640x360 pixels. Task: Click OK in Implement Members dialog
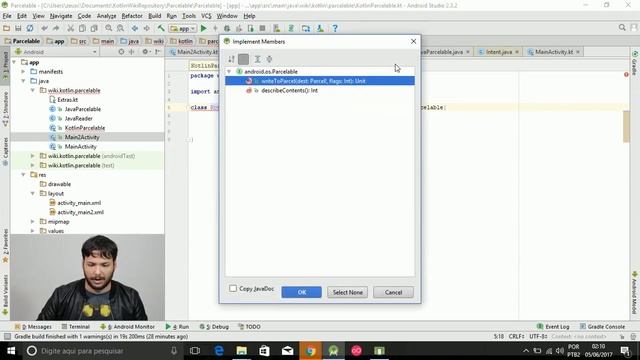301,292
